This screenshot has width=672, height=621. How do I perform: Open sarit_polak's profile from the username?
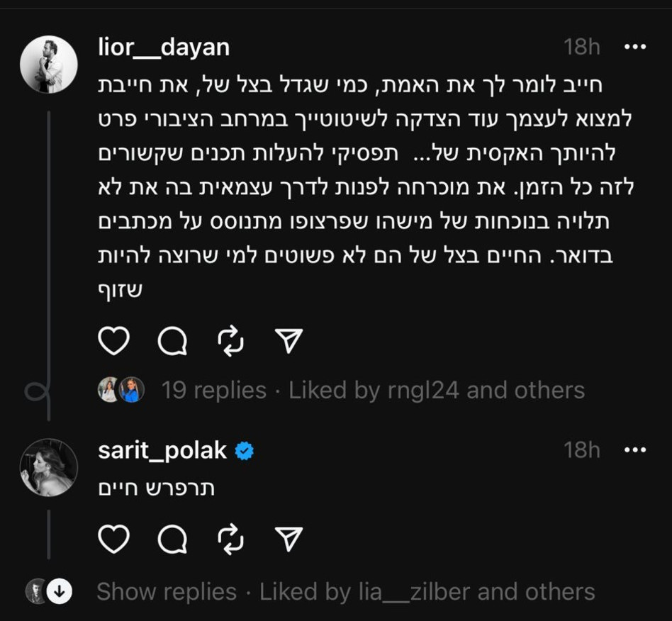click(x=162, y=449)
